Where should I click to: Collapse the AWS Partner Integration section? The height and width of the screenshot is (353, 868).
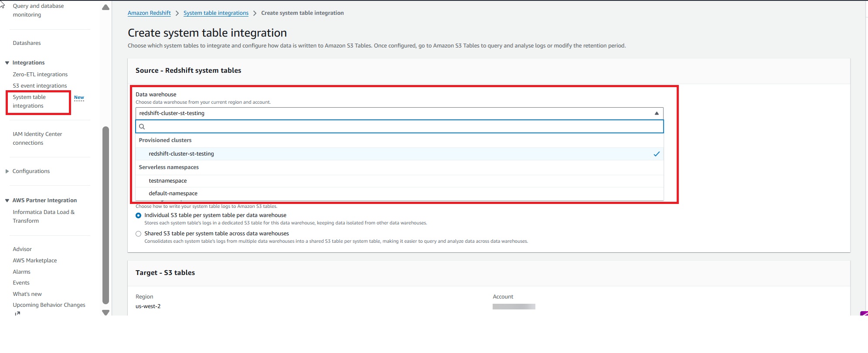[7, 200]
